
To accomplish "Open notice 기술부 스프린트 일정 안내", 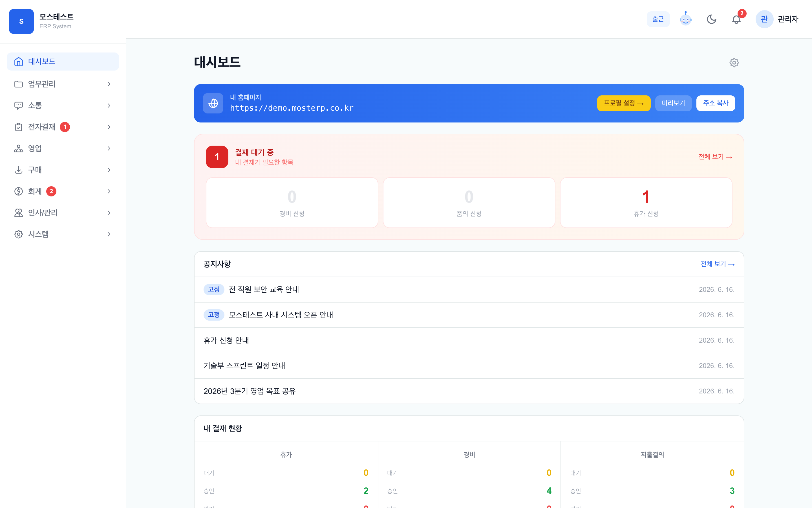I will click(469, 365).
